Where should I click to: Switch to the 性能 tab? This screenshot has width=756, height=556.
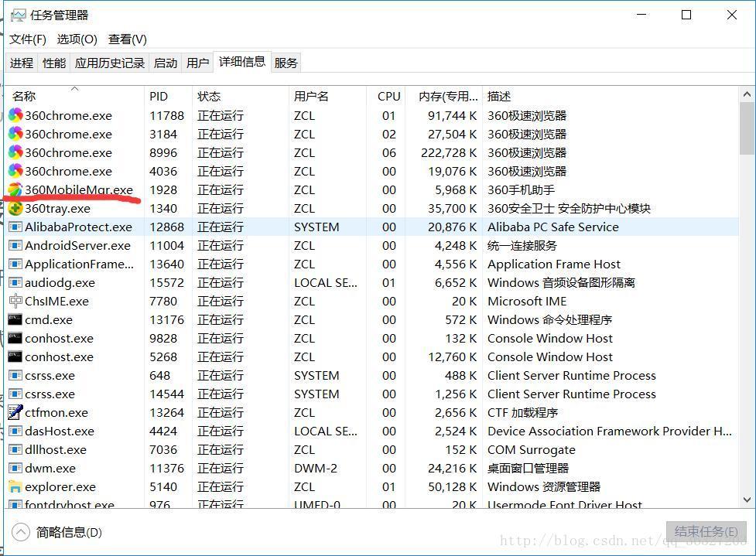pyautogui.click(x=54, y=63)
